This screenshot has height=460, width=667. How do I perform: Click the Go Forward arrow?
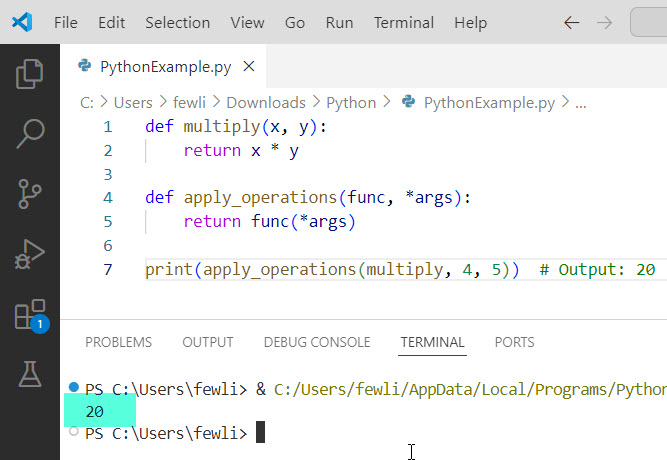point(604,23)
